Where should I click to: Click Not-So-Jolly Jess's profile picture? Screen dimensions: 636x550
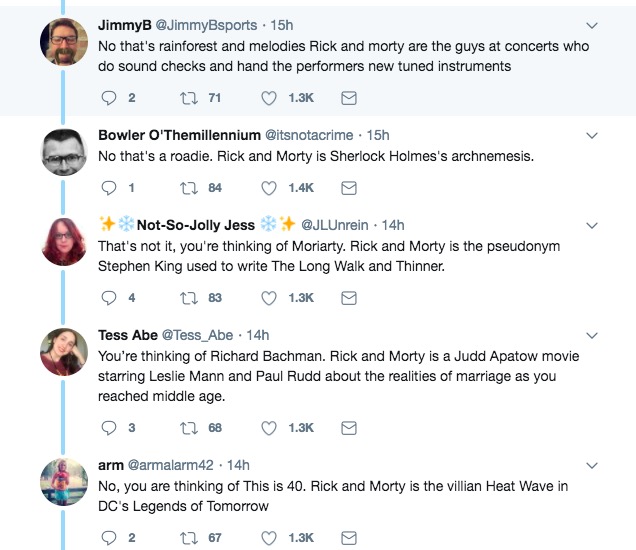coord(61,242)
